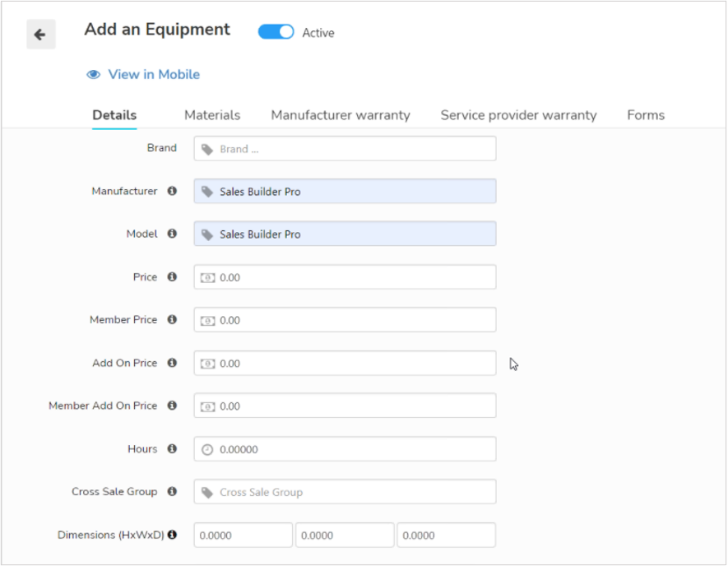Screen dimensions: 728x566
Task: Toggle the Active switch off
Action: click(x=276, y=32)
